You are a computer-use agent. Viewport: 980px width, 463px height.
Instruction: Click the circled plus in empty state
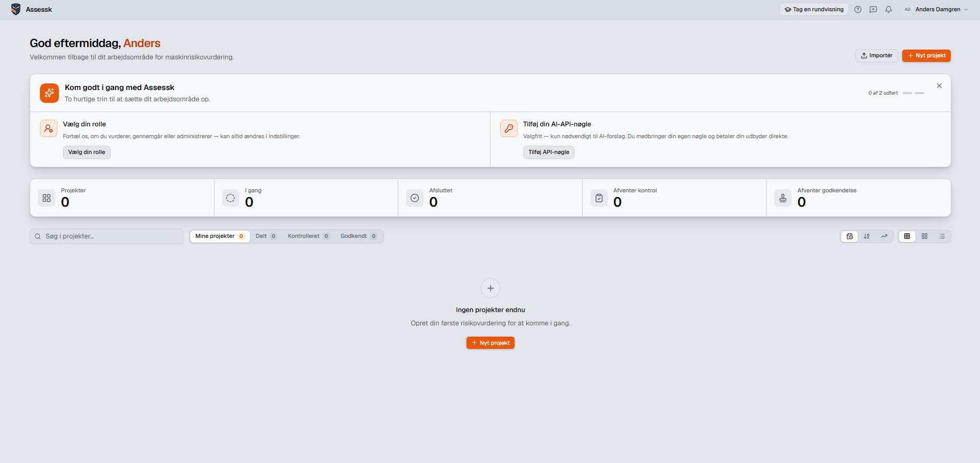(x=491, y=288)
